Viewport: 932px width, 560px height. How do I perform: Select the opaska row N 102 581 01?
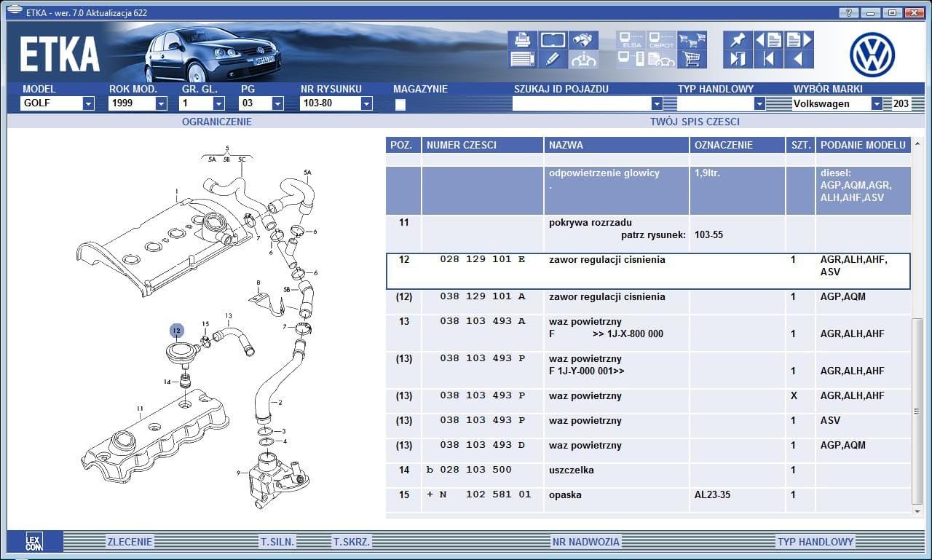(x=648, y=500)
